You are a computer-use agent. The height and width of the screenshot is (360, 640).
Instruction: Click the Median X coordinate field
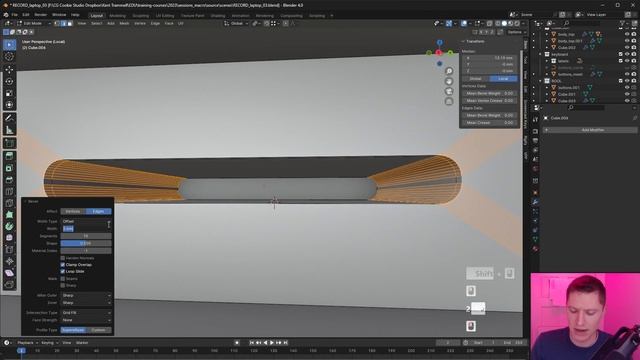pyautogui.click(x=490, y=58)
